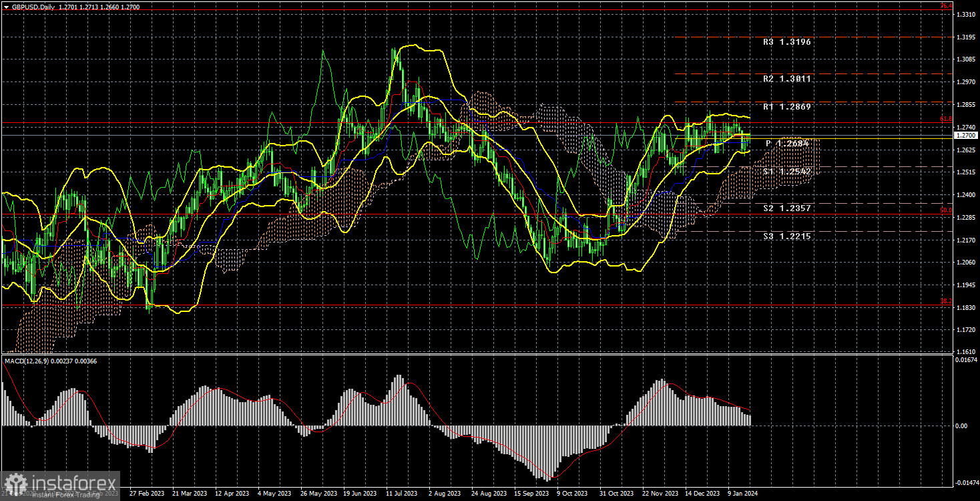The height and width of the screenshot is (501, 980).
Task: Click the 1.3195 price axis value
Action: click(966, 37)
